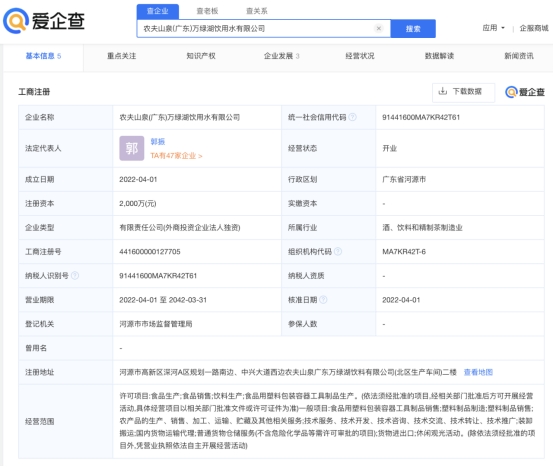Click the help icon next to 纳税人识别号
The image size is (554, 467).
(75, 276)
